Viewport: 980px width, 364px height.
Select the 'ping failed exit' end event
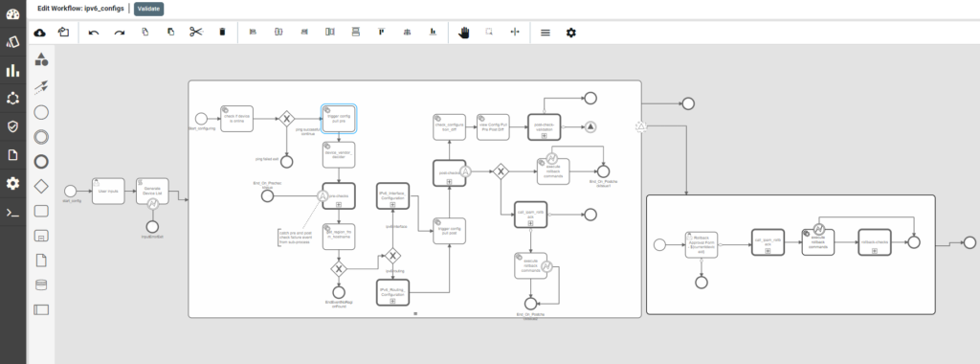(286, 162)
